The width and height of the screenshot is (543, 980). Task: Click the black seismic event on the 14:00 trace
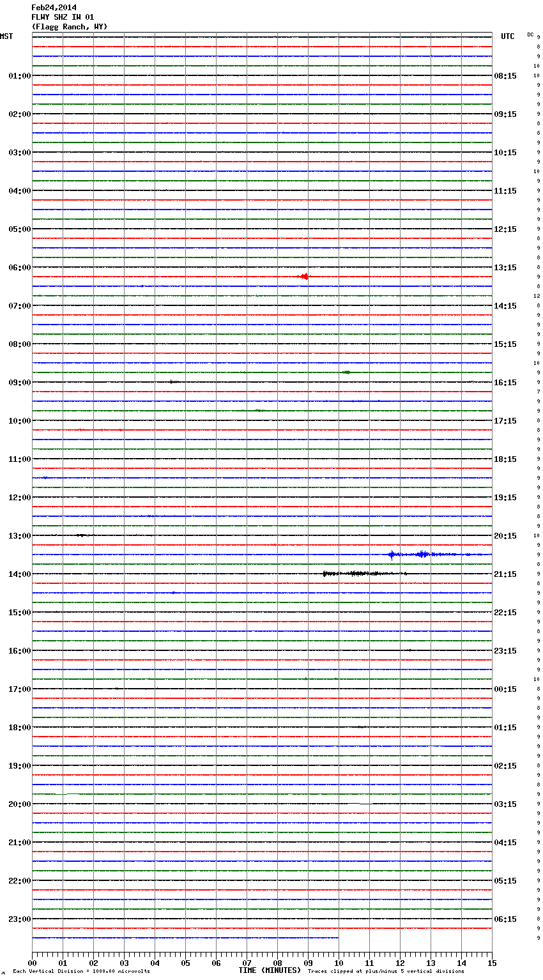click(364, 574)
